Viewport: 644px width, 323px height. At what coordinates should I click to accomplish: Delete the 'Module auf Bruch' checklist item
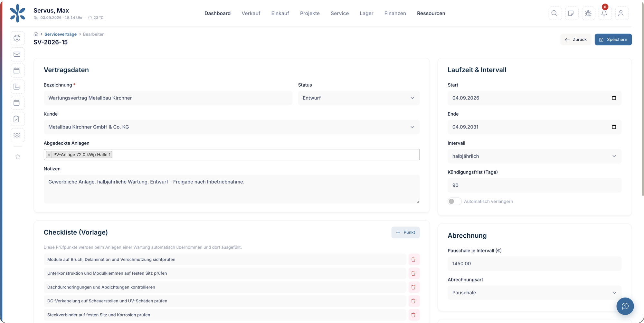point(414,260)
